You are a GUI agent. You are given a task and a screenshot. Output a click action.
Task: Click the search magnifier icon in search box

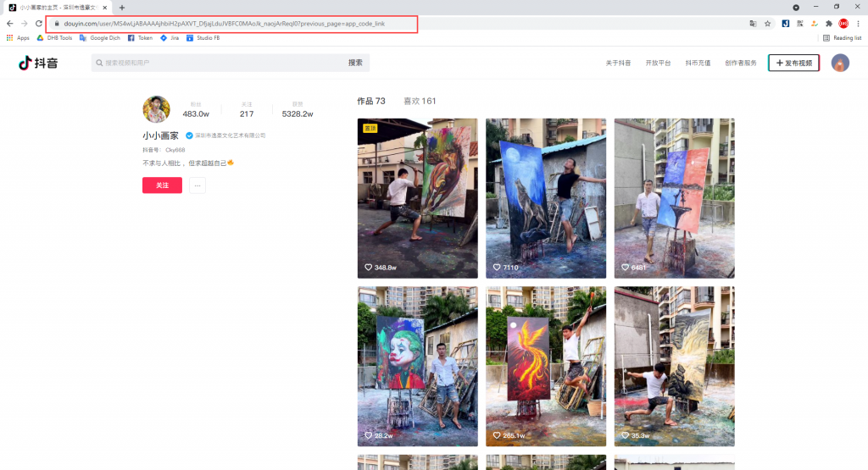[100, 63]
